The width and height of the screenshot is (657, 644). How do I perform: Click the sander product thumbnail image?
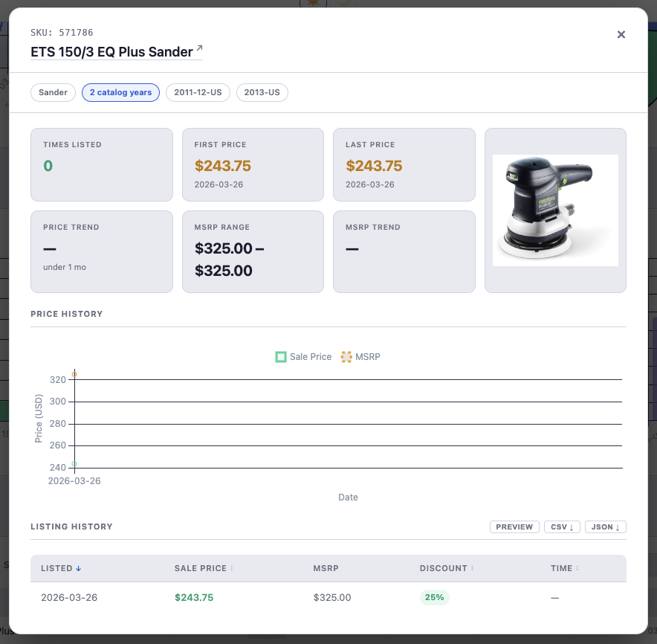[555, 210]
